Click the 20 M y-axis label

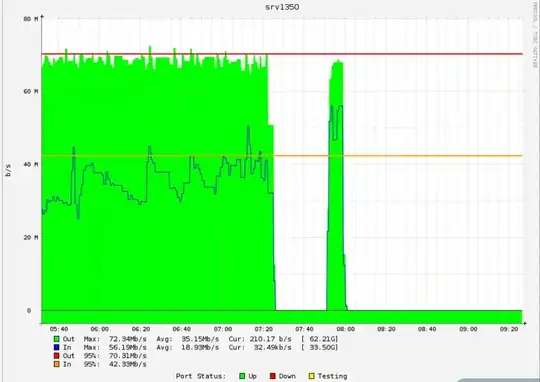[31, 237]
